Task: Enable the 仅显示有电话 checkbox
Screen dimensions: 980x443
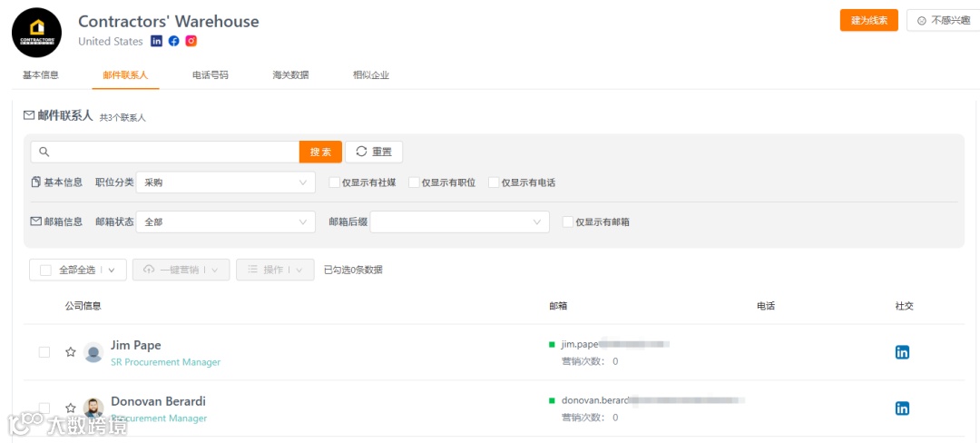Action: 494,182
